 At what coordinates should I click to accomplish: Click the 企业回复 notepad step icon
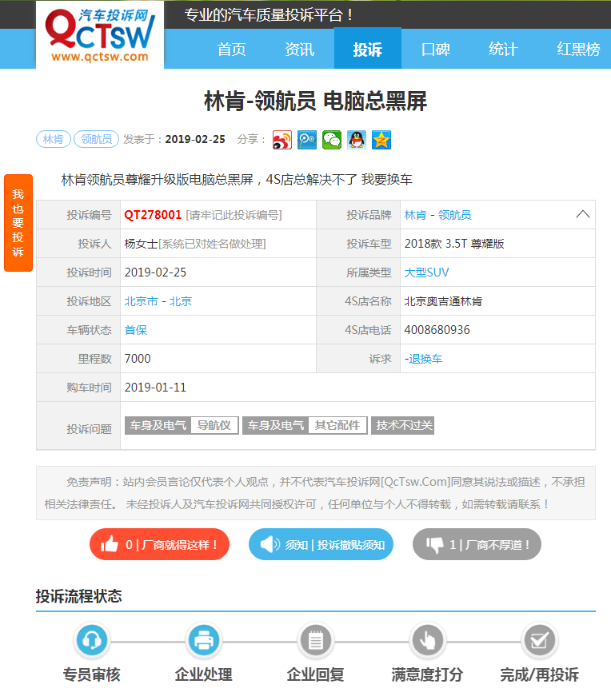coord(316,641)
